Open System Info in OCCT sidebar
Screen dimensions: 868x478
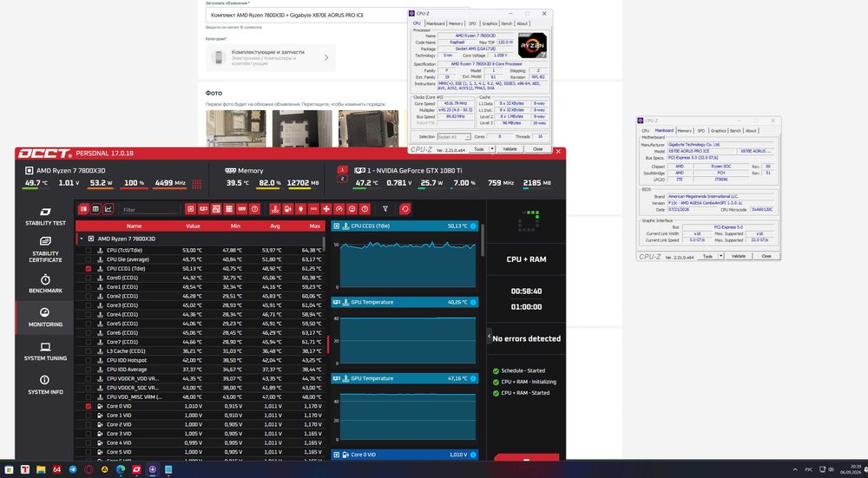tap(45, 385)
